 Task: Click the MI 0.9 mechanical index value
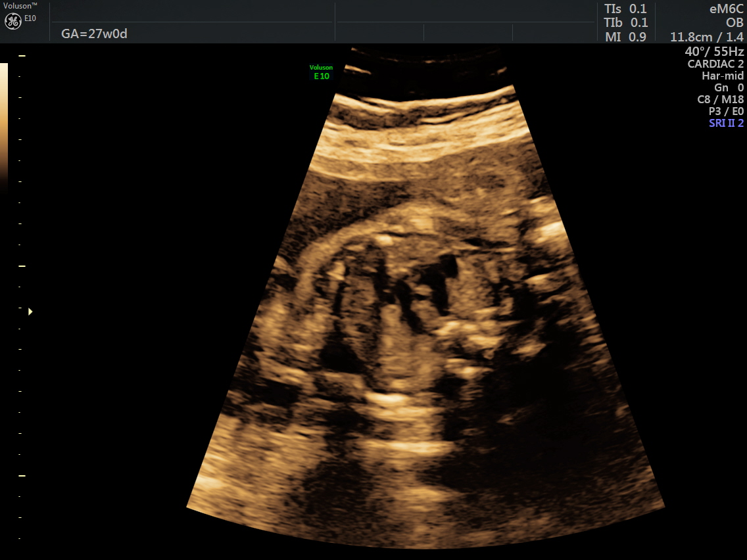(x=625, y=37)
